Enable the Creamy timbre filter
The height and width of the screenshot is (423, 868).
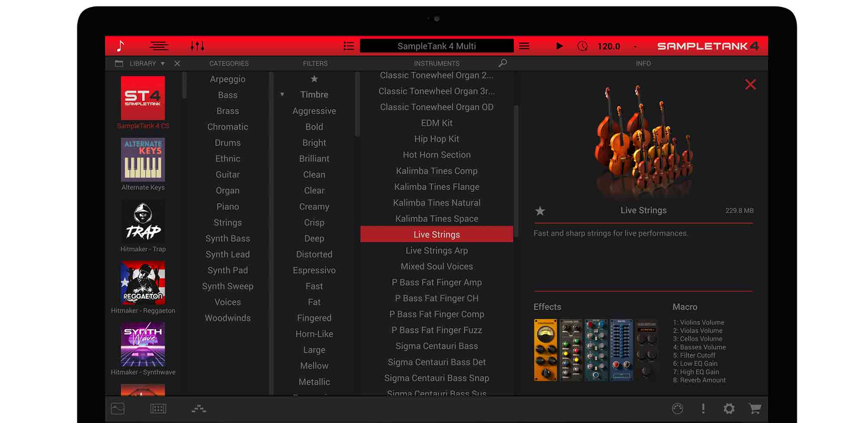pyautogui.click(x=314, y=207)
